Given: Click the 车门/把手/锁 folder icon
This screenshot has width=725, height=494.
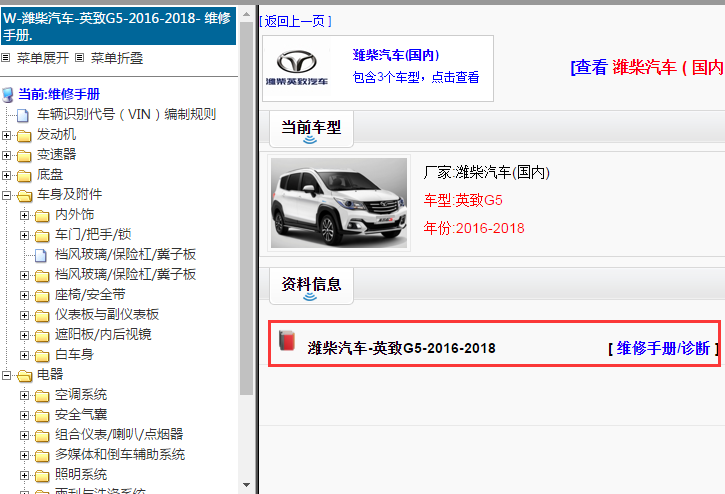Looking at the screenshot, I should (x=42, y=235).
